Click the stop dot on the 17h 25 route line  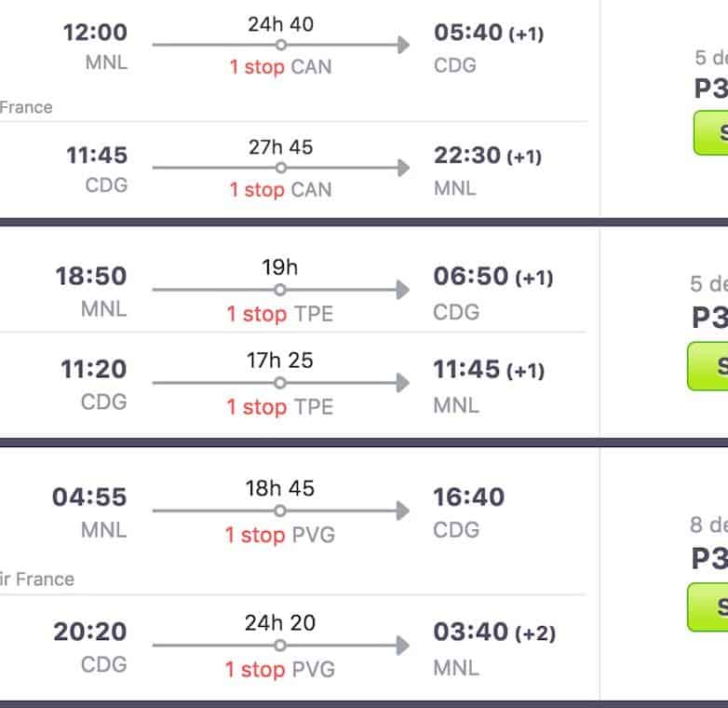pyautogui.click(x=280, y=383)
